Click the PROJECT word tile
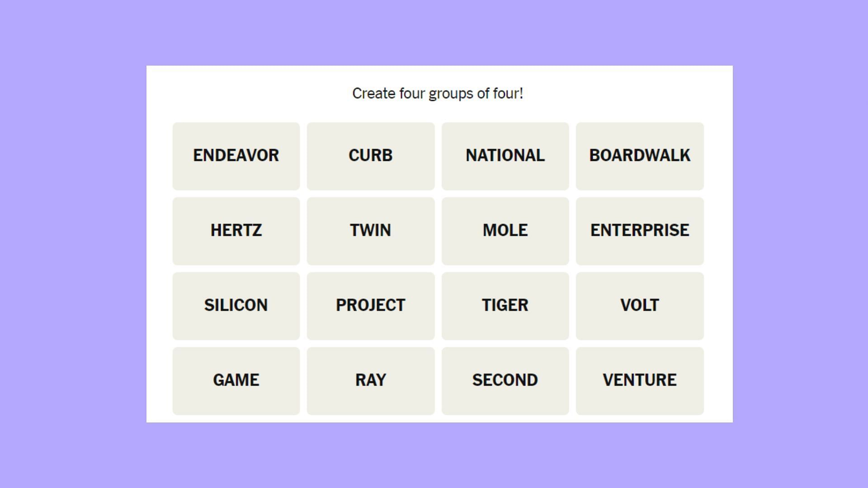This screenshot has width=868, height=488. click(370, 305)
